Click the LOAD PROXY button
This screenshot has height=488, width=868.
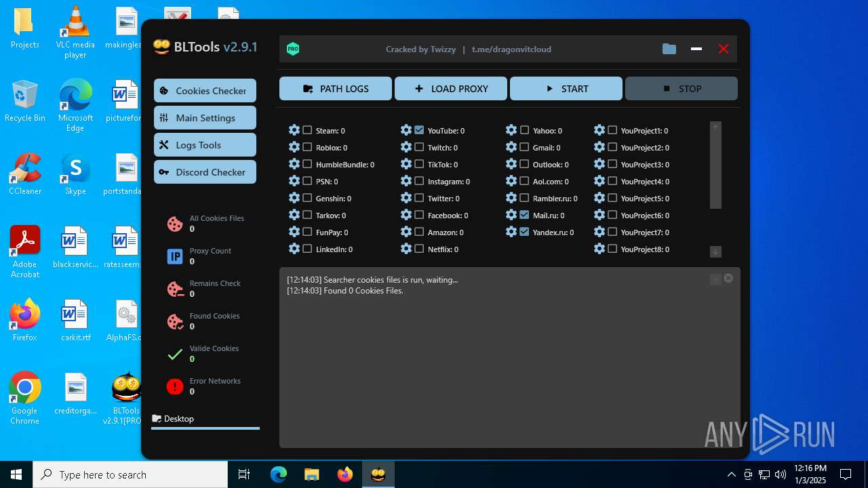pyautogui.click(x=451, y=88)
